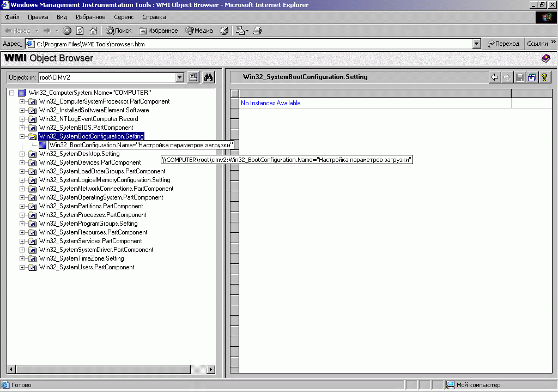This screenshot has width=558, height=392.
Task: Click tree scrollbar left arrow
Action: click(x=11, y=370)
